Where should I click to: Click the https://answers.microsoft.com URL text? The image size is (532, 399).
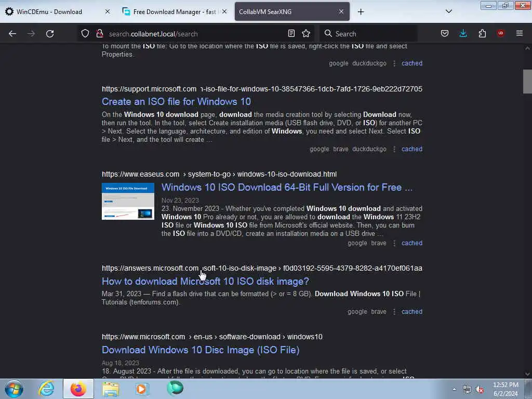(x=150, y=268)
